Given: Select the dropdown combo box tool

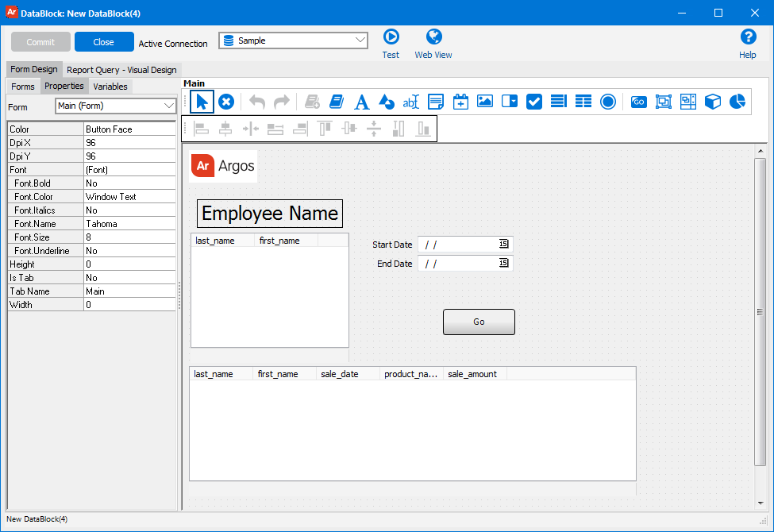Looking at the screenshot, I should (x=510, y=102).
